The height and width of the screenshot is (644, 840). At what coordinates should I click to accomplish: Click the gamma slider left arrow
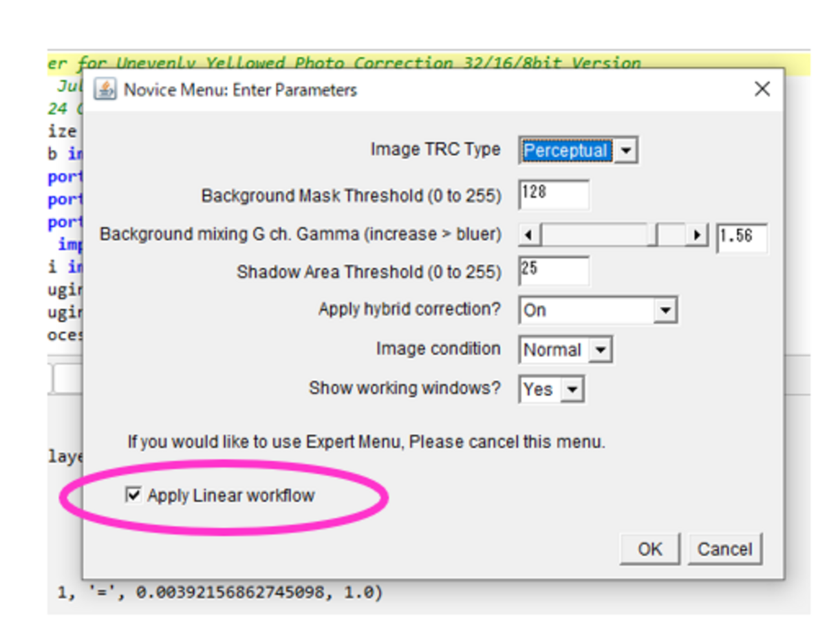tap(530, 235)
